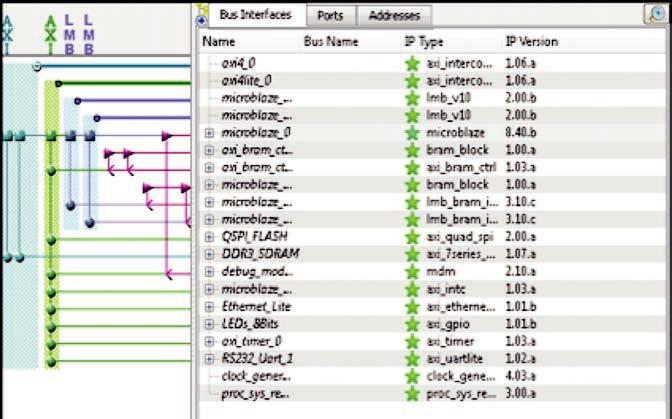Click the star icon beside microblaze IP type

point(411,132)
